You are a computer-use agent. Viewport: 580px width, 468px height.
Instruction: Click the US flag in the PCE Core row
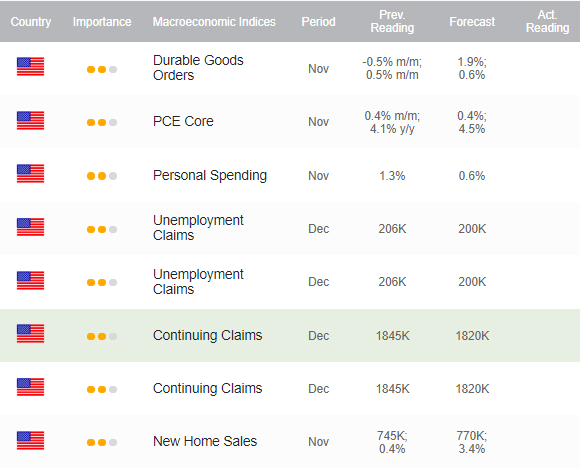[x=30, y=121]
